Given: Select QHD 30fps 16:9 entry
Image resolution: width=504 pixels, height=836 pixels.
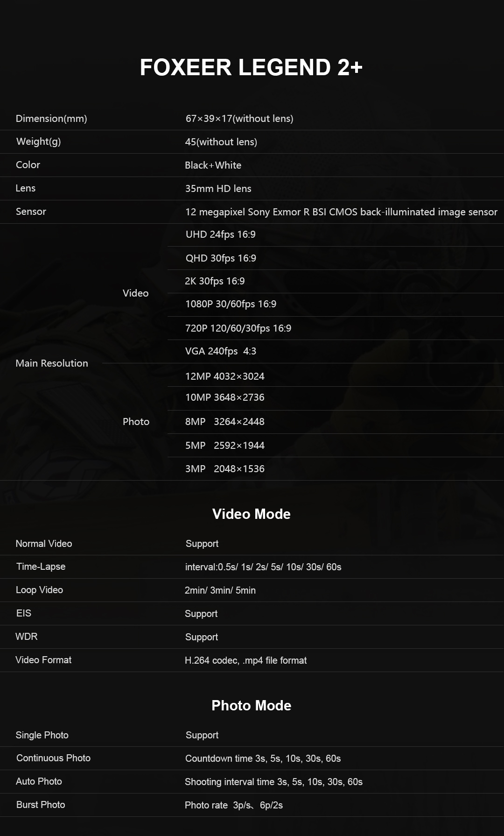Looking at the screenshot, I should click(221, 258).
